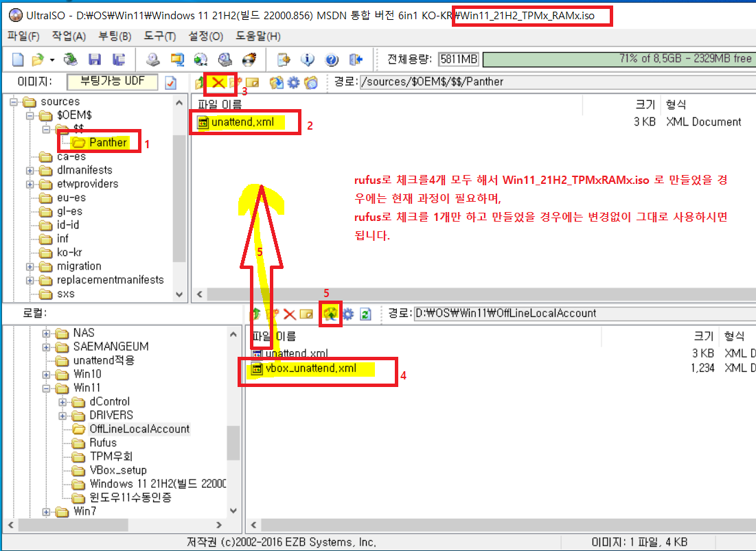Click down arrow of image tree scrollbar

(179, 294)
